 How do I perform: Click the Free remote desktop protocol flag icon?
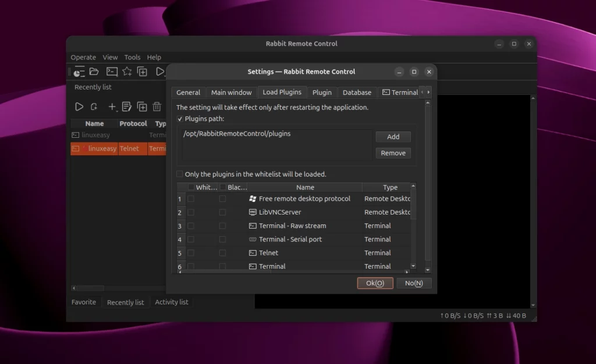click(253, 198)
